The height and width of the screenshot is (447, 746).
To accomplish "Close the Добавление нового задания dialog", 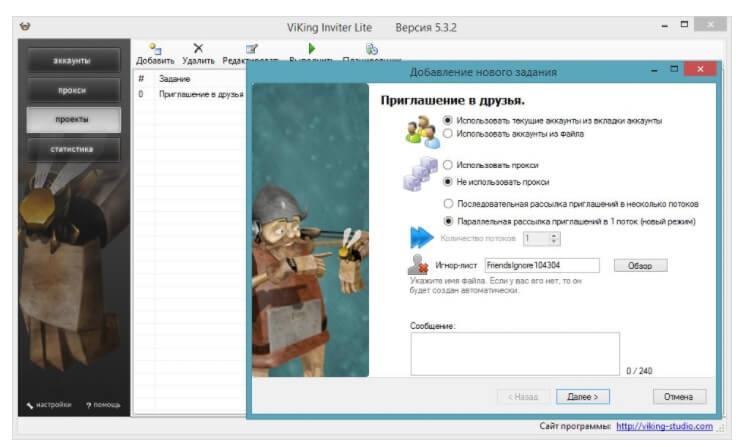I will click(700, 69).
